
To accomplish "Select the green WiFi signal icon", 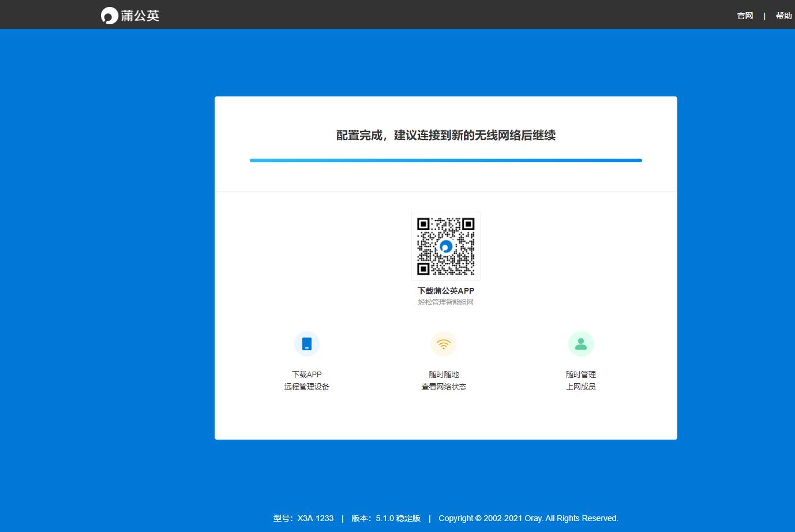I will (x=444, y=343).
